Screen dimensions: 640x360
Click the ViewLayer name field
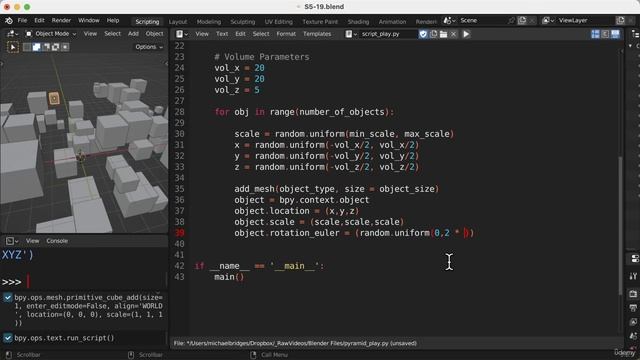pyautogui.click(x=585, y=20)
